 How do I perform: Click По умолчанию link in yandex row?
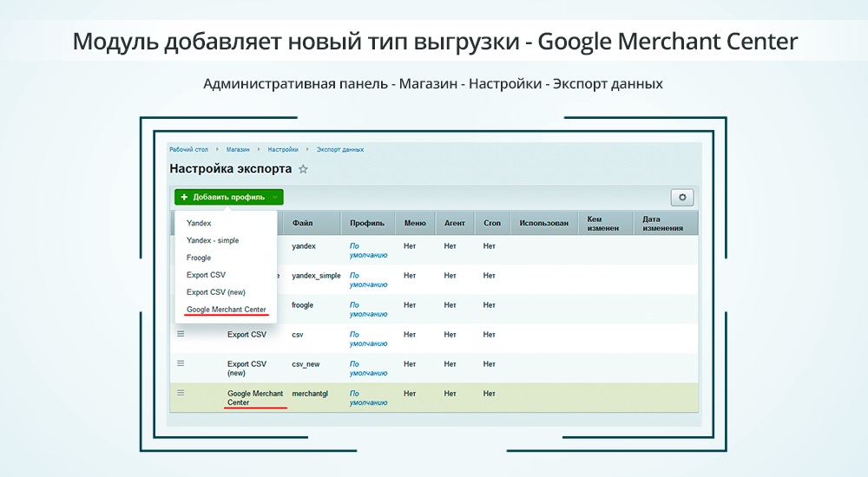(368, 251)
